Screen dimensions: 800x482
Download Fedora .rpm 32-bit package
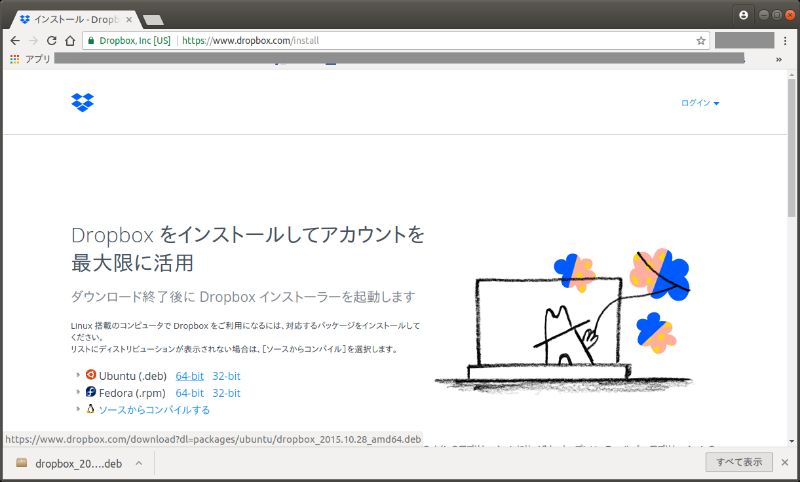tap(226, 393)
